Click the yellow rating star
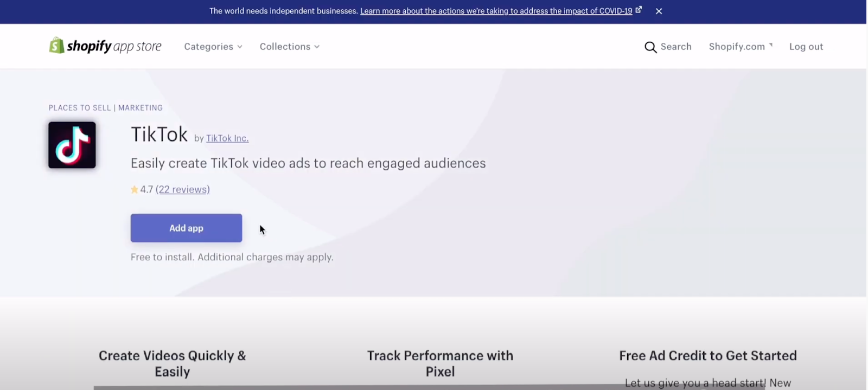The height and width of the screenshot is (390, 868). click(135, 189)
